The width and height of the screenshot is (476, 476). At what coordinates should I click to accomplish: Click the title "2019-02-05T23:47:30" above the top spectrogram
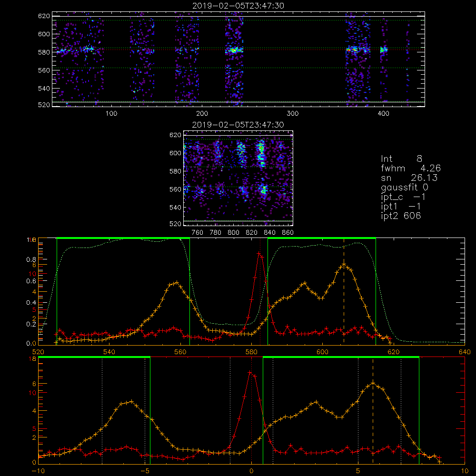tap(238, 6)
